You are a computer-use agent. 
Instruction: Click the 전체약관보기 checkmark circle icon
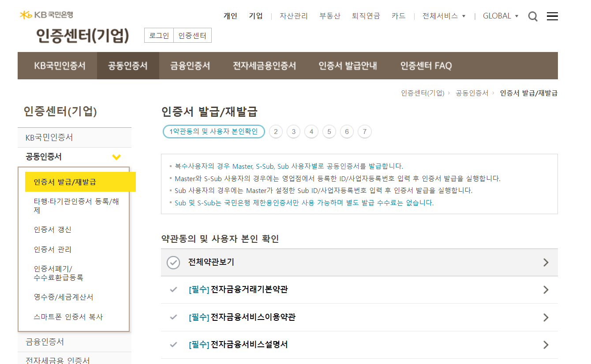tap(173, 262)
